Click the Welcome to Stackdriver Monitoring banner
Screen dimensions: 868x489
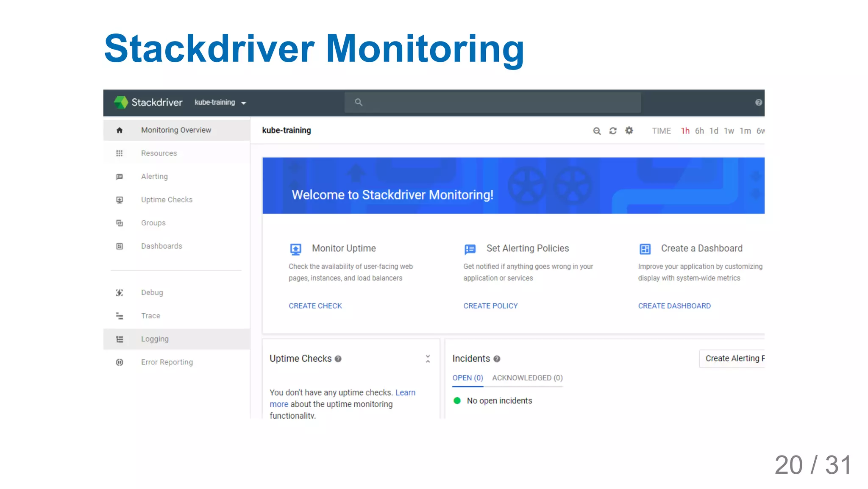513,186
